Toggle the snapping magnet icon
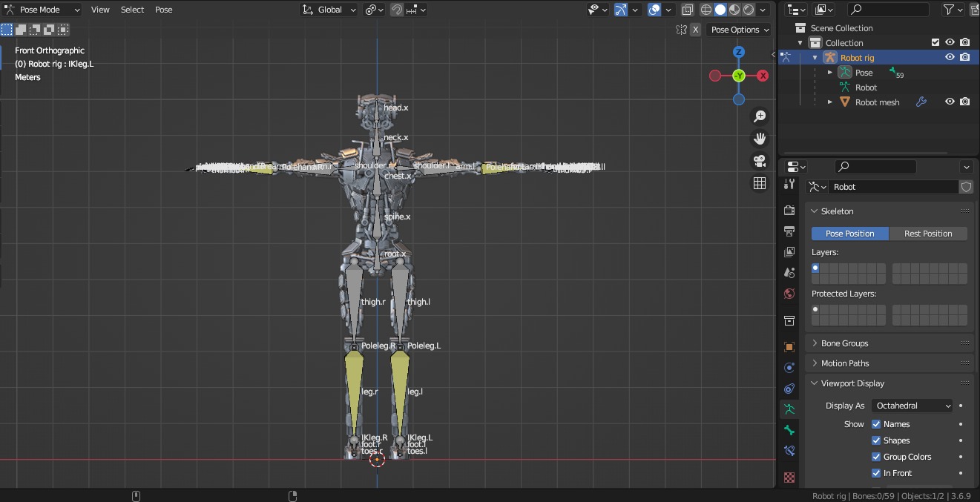980x502 pixels. (x=398, y=10)
